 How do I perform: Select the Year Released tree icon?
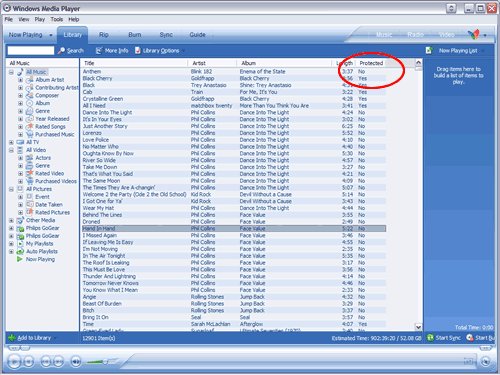30,119
